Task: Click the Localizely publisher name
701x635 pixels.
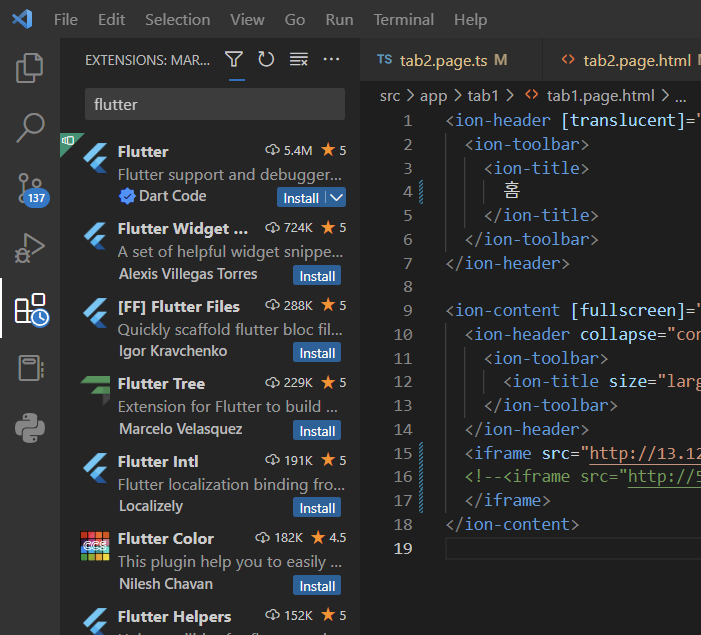Action: (x=151, y=506)
